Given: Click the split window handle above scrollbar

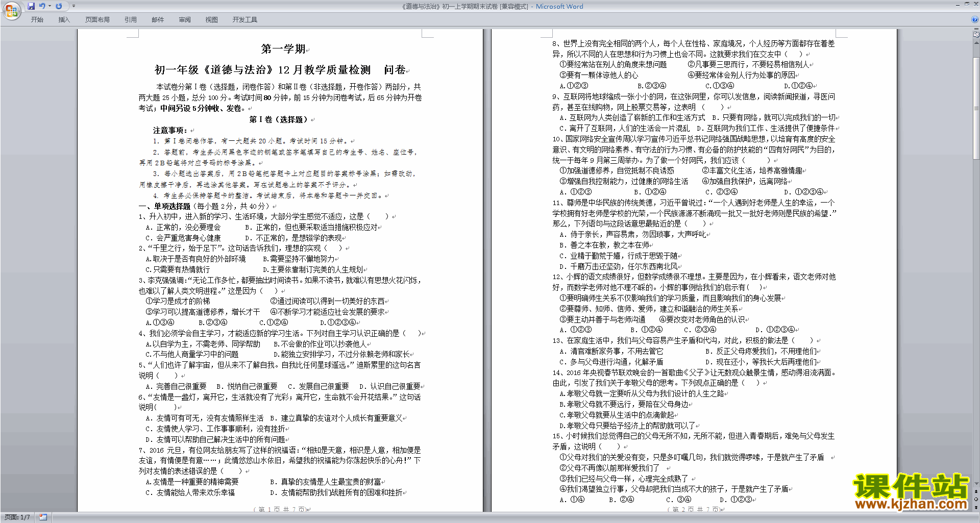Looking at the screenshot, I should [x=976, y=30].
